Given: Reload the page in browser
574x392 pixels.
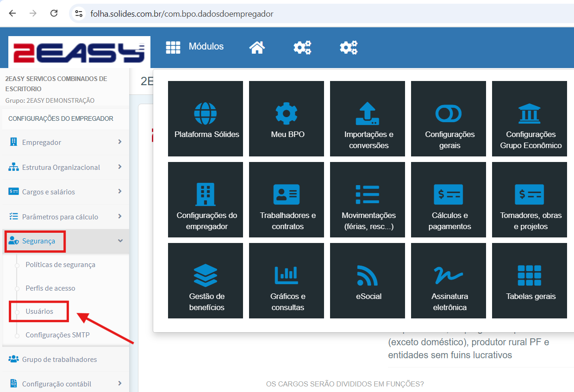Looking at the screenshot, I should (x=54, y=13).
